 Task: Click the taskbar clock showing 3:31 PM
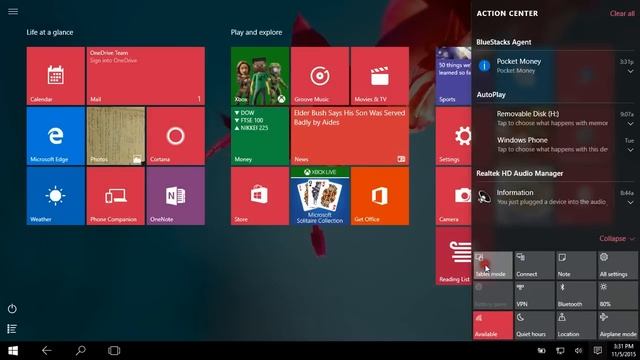623,350
